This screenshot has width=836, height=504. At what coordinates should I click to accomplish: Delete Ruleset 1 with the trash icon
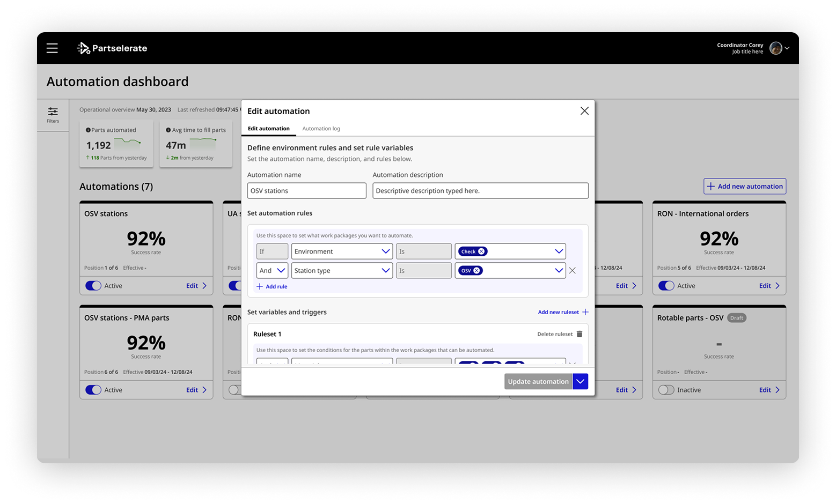579,333
